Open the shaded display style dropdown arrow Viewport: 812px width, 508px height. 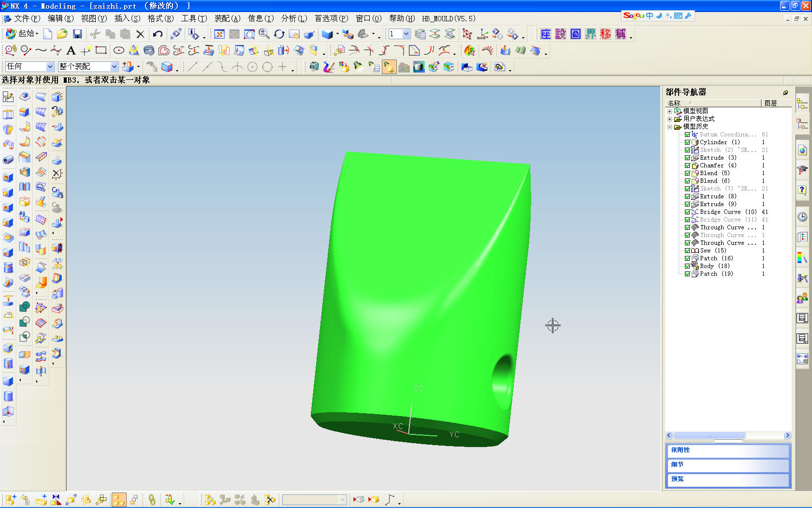pyautogui.click(x=337, y=34)
